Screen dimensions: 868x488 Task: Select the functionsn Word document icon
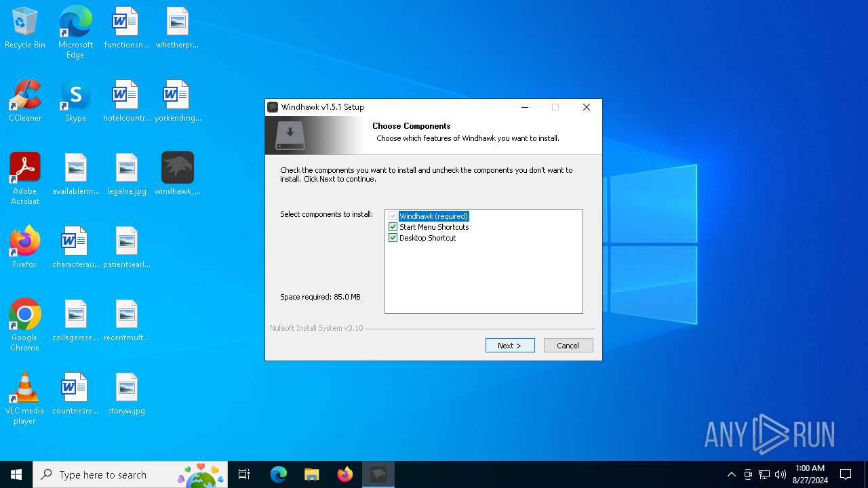pos(126,28)
